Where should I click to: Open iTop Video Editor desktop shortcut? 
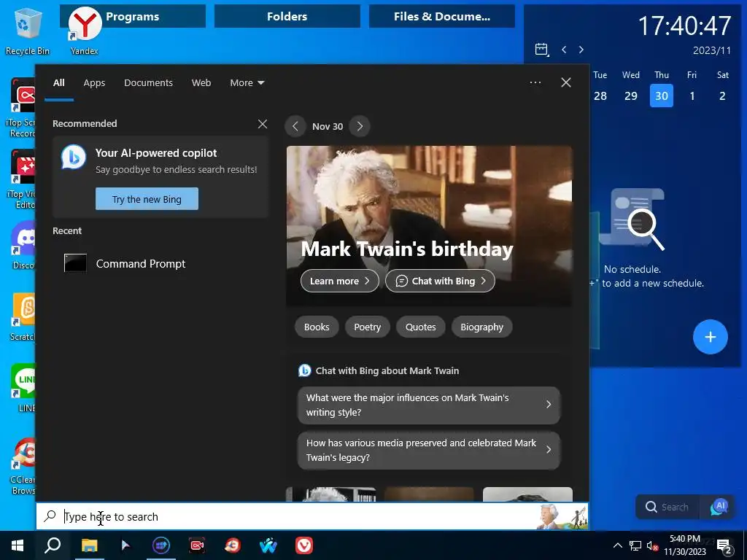pos(22,179)
